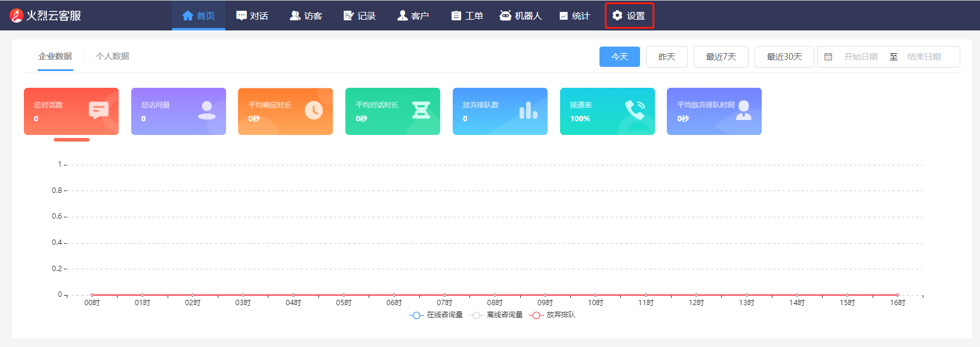Click the 火烈云客服 logo icon

[16, 16]
